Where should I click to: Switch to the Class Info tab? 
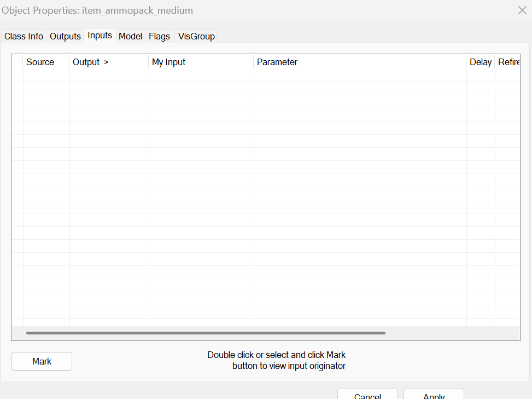(x=24, y=36)
